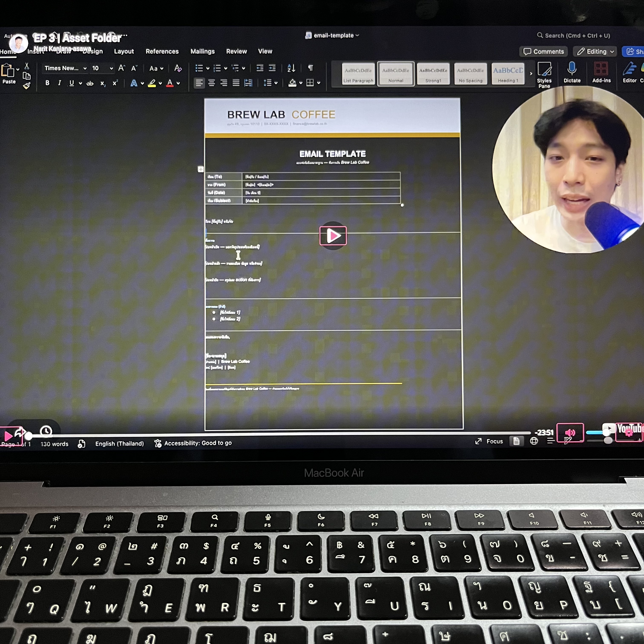This screenshot has width=644, height=644.
Task: Click the Accessibility: Good to go status
Action: (x=193, y=443)
